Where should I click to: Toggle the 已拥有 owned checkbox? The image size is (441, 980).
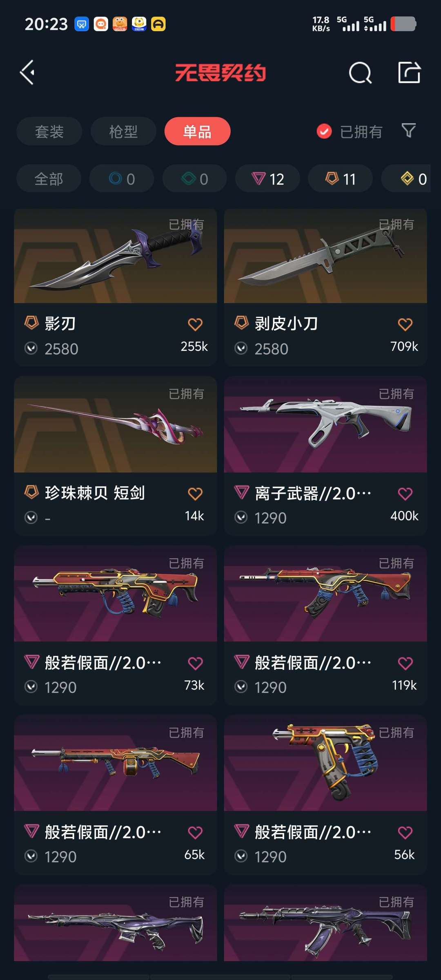click(x=324, y=131)
